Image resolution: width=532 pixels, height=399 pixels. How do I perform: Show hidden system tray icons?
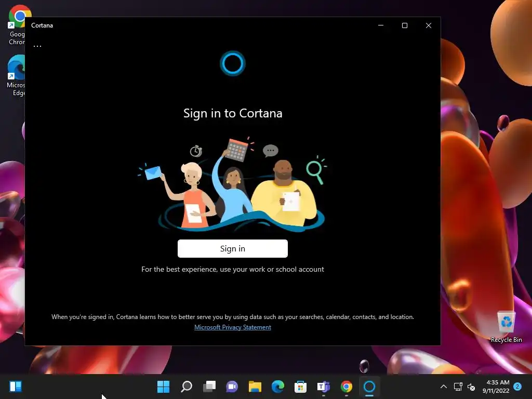[444, 387]
